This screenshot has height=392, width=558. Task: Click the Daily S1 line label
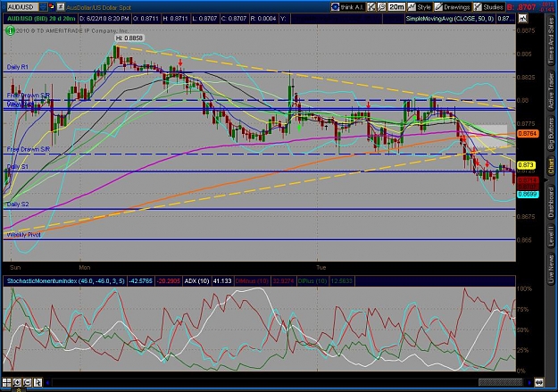click(18, 167)
